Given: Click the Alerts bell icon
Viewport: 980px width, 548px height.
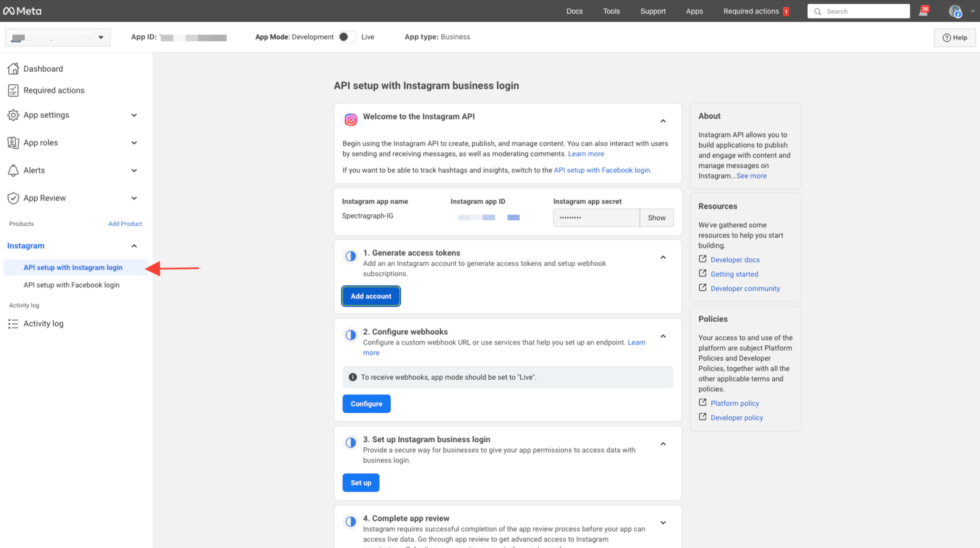Looking at the screenshot, I should pos(13,170).
